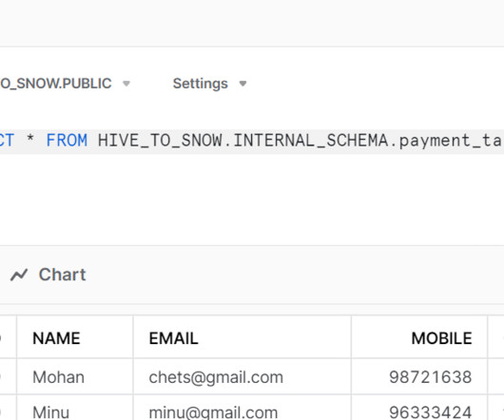This screenshot has width=504, height=420.
Task: Open the Settings menu
Action: click(x=201, y=84)
